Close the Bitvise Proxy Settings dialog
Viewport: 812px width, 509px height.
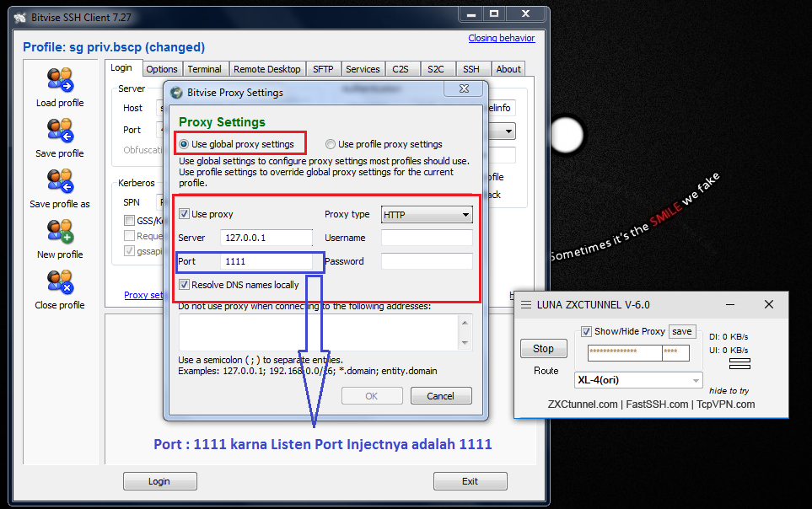465,89
